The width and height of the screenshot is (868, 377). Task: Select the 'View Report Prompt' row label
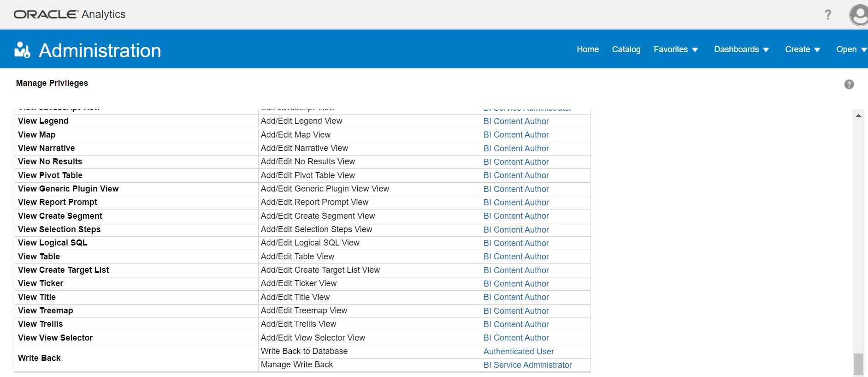click(58, 202)
